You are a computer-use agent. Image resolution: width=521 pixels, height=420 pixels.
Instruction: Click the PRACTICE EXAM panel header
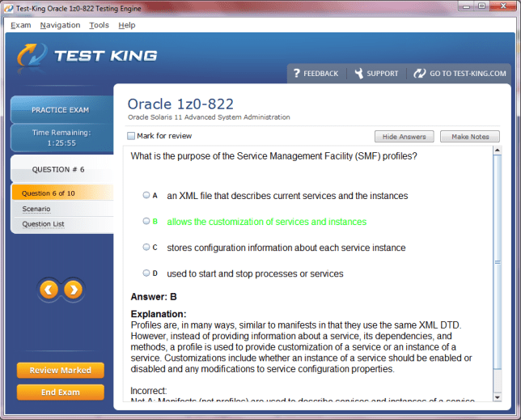pos(61,110)
